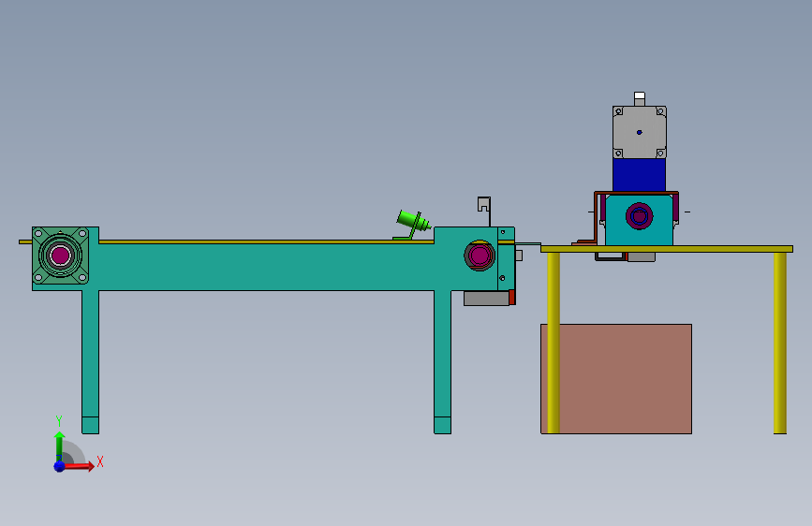
Task: Click the "X" axis label
Action: coord(100,461)
